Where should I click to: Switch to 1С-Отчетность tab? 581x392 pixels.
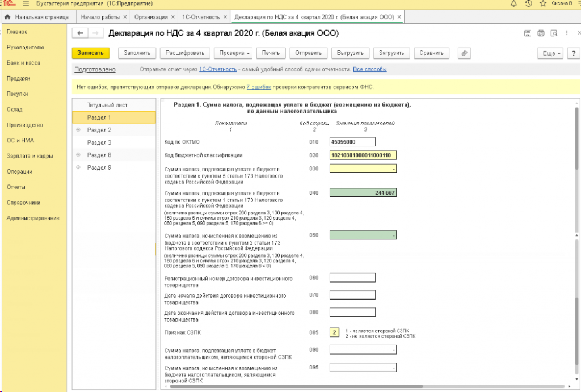pyautogui.click(x=201, y=17)
